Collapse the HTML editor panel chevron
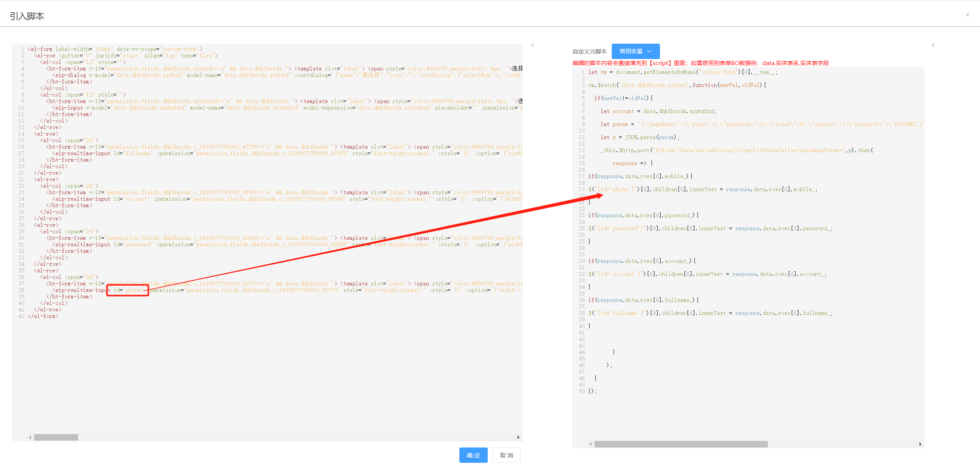This screenshot has height=472, width=980. (x=532, y=45)
